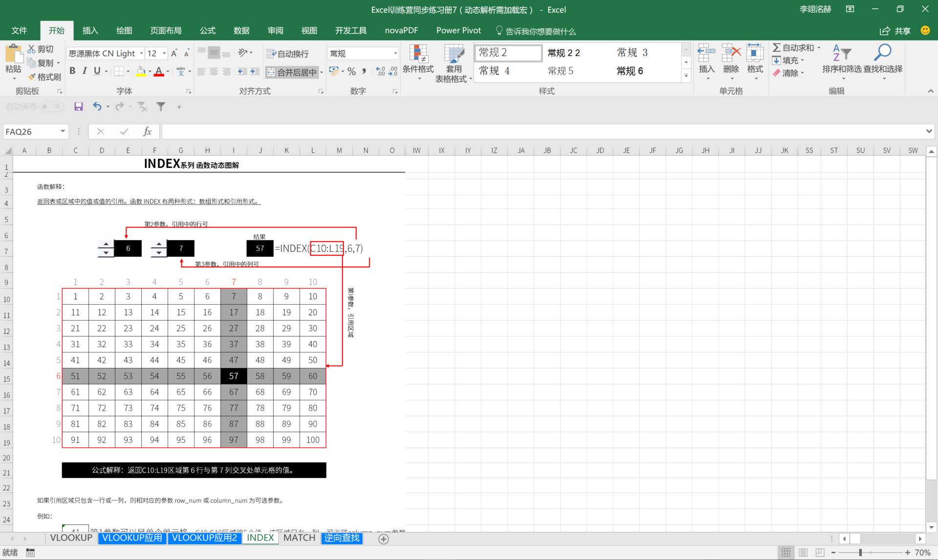This screenshot has width=938, height=560.
Task: Toggle Bold formatting
Action: 72,71
